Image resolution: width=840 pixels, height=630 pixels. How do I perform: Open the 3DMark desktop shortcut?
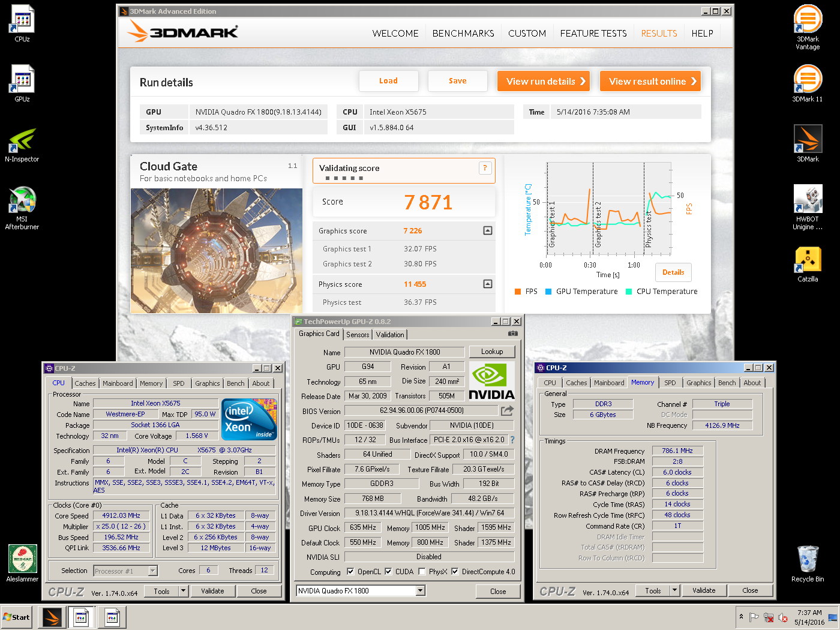[808, 143]
